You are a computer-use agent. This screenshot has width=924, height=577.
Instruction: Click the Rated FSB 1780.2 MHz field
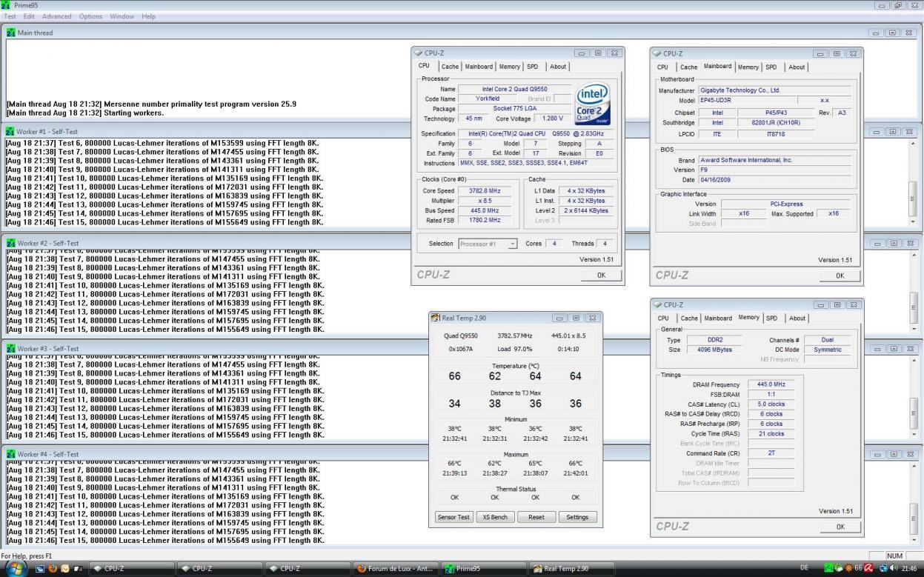coord(485,220)
